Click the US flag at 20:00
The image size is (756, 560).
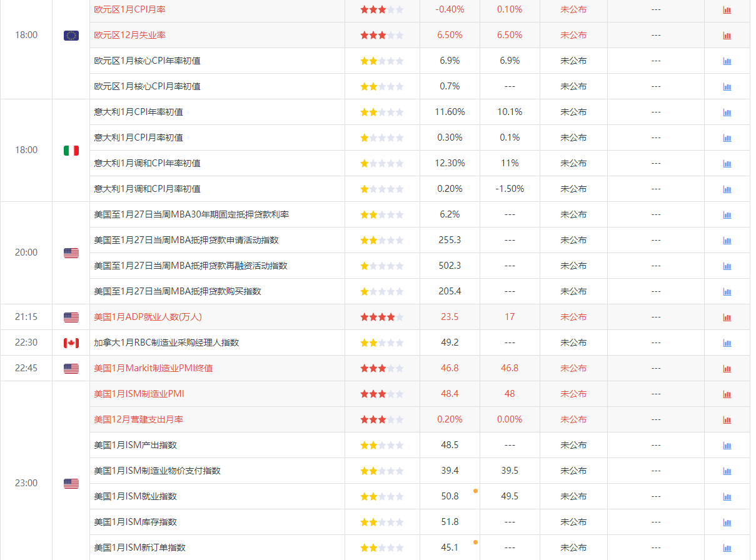71,253
